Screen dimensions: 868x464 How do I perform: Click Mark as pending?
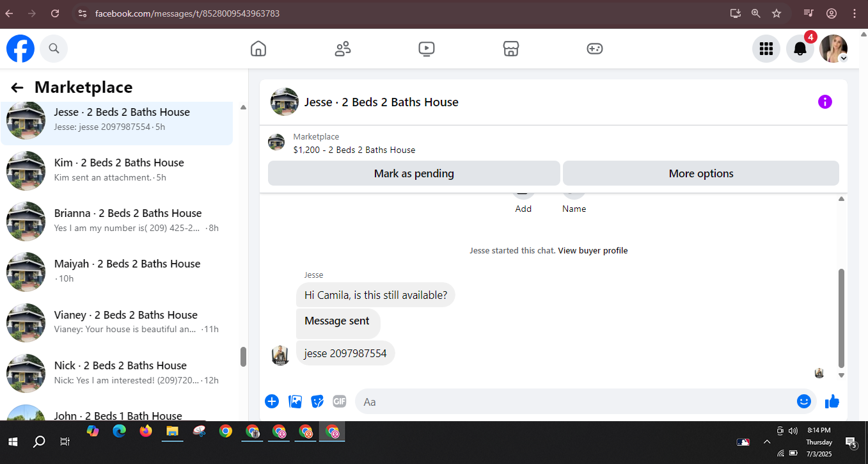tap(414, 173)
